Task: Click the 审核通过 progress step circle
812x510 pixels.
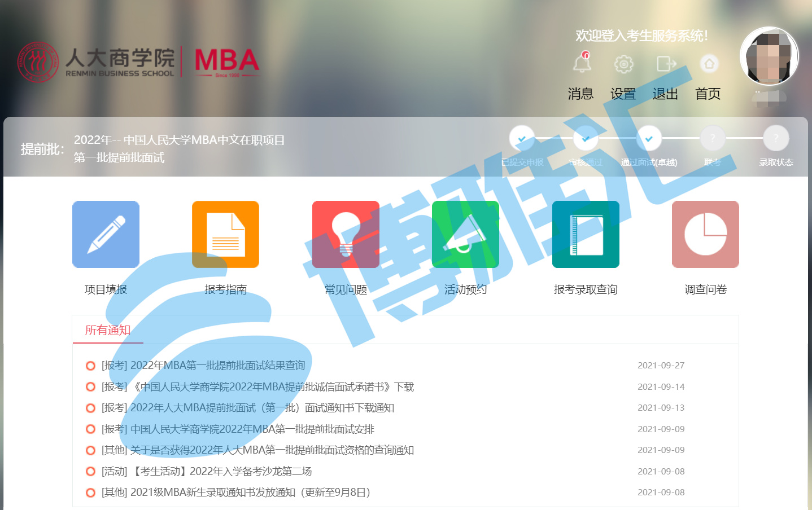Action: pyautogui.click(x=586, y=138)
